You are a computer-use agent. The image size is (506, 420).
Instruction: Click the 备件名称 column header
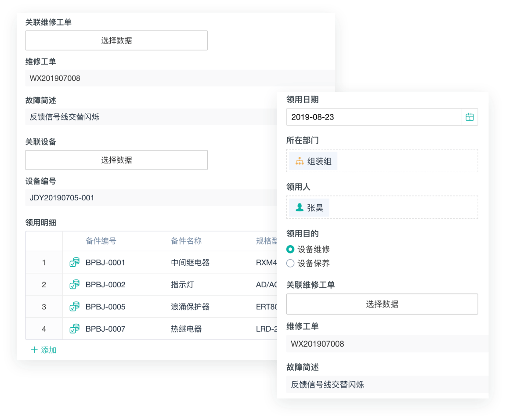tap(186, 241)
